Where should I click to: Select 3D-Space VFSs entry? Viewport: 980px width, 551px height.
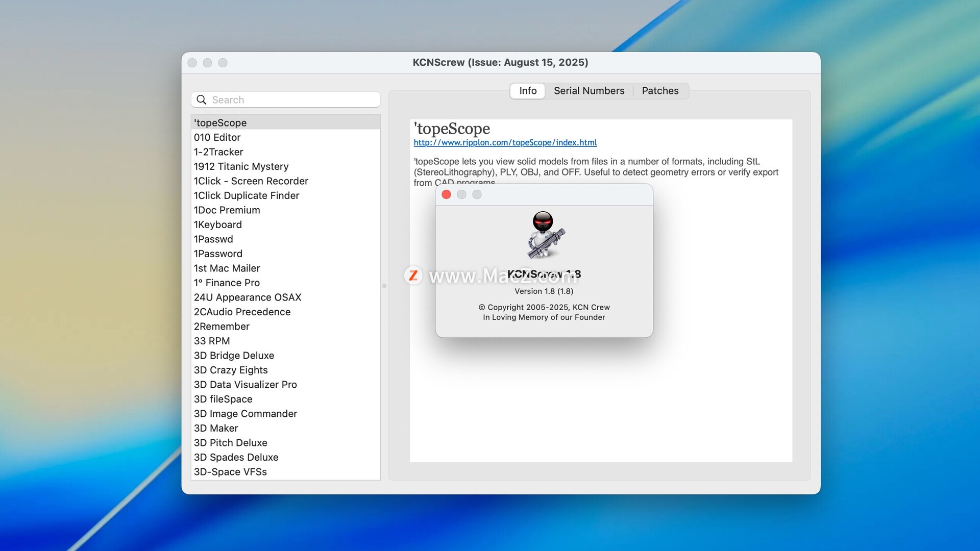tap(286, 471)
